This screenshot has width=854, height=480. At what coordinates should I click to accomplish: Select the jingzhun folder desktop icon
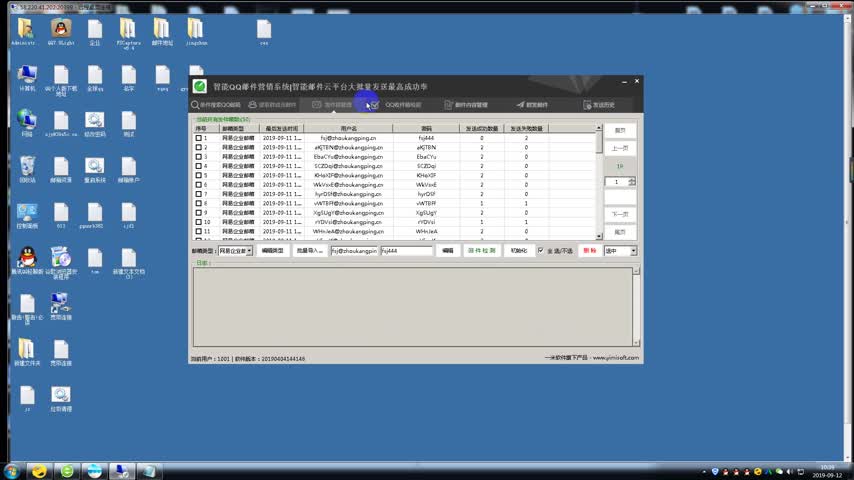[196, 32]
